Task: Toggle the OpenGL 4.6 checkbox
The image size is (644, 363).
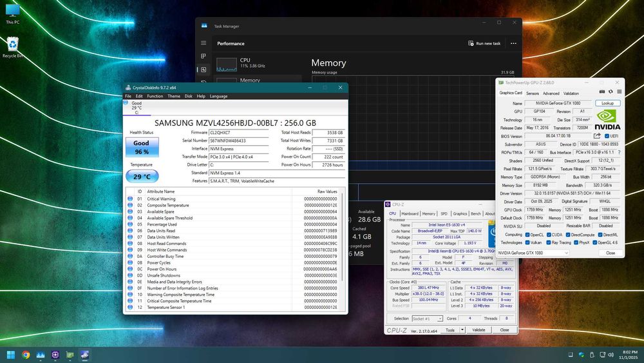Action: click(x=594, y=242)
